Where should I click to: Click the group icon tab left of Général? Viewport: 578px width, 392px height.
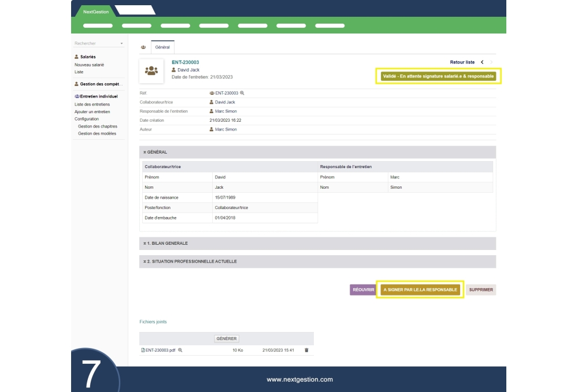click(143, 47)
